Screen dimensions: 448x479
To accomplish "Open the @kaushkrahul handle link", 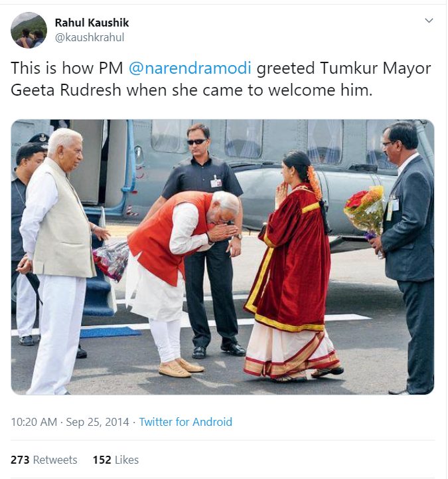I will click(x=90, y=38).
